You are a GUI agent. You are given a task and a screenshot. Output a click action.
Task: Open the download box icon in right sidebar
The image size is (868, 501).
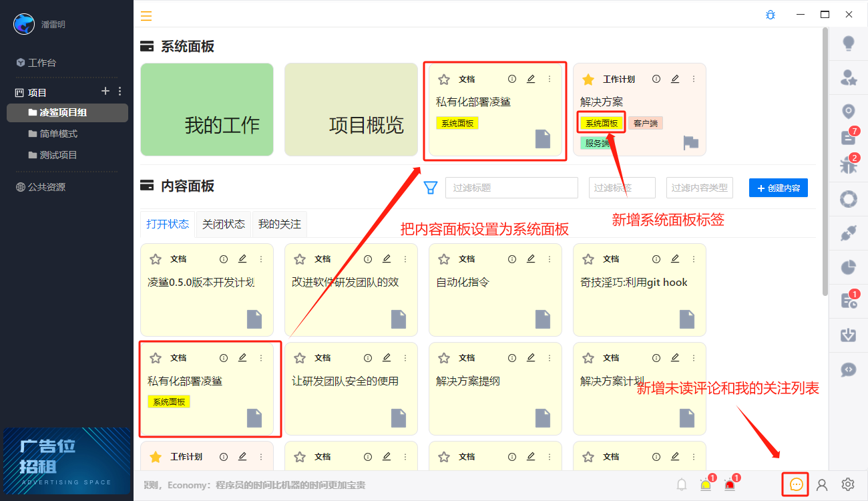click(849, 335)
